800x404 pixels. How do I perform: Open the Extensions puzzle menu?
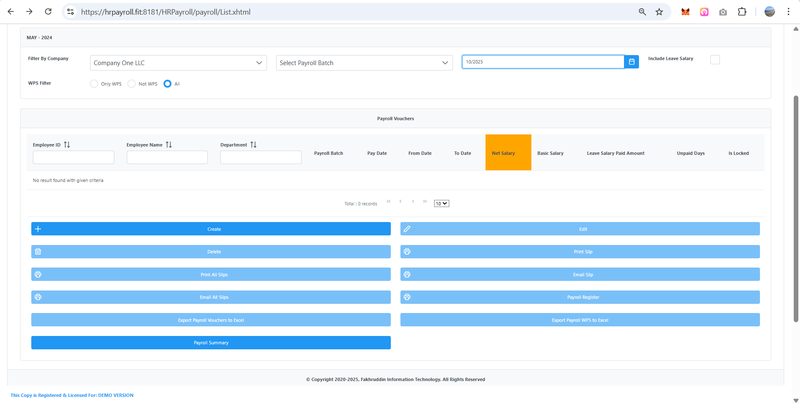coord(742,12)
